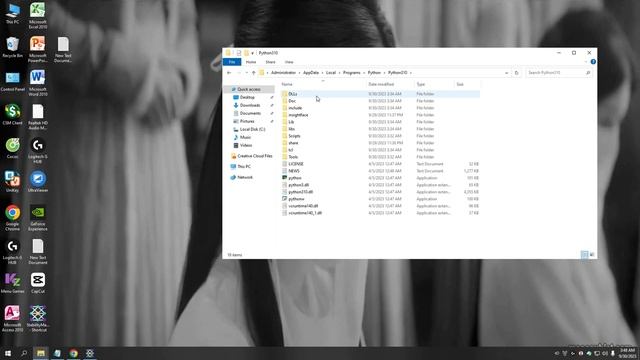Click the Search Python310 box
Image resolution: width=640 pixels, height=360 pixels.
[x=558, y=73]
